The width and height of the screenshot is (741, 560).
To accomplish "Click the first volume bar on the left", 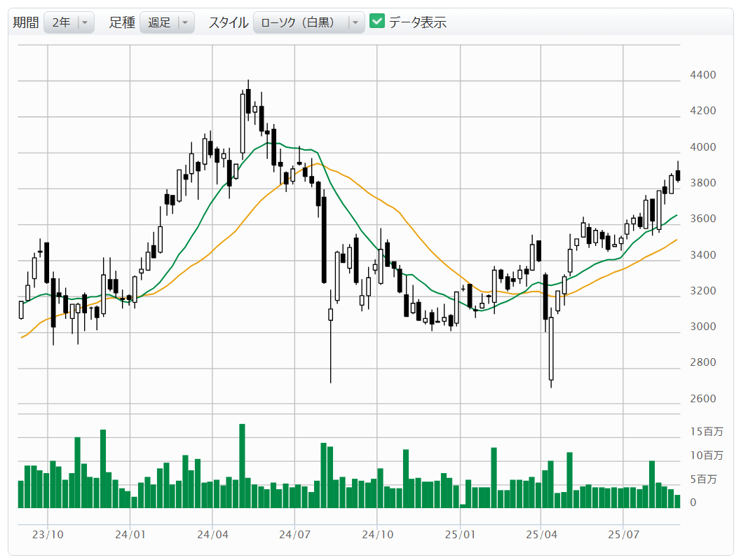I will point(21,494).
